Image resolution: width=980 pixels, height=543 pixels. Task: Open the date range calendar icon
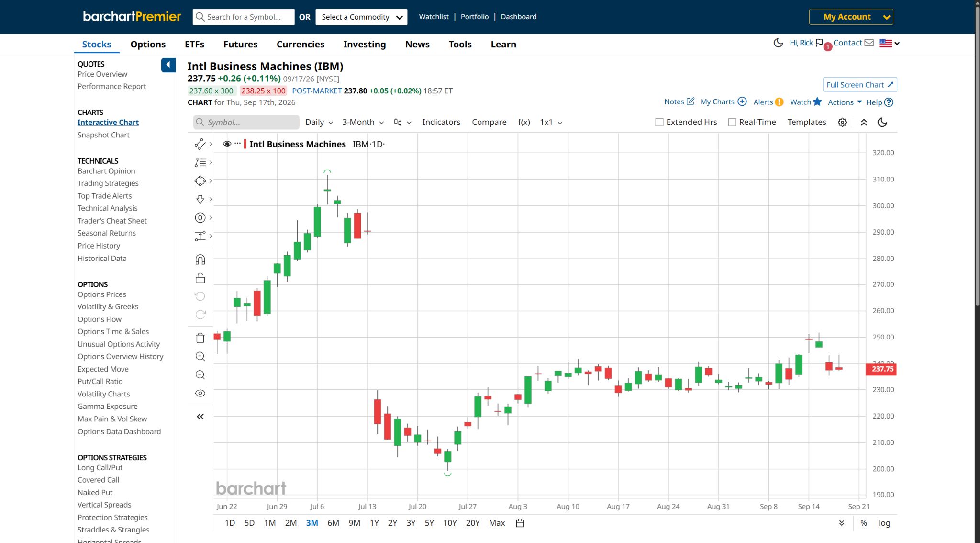(520, 523)
